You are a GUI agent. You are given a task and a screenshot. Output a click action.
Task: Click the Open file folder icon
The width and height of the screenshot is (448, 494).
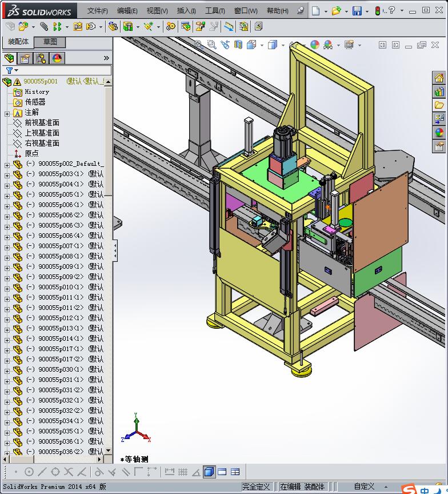tap(336, 11)
